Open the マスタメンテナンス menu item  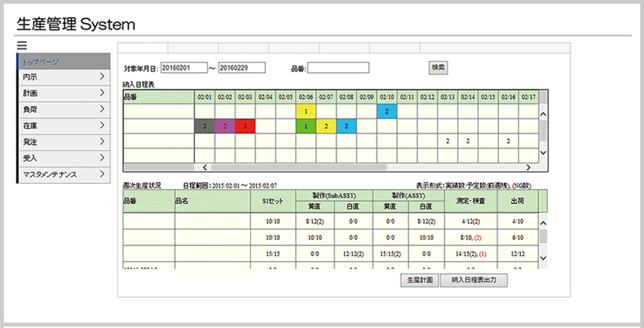[x=62, y=174]
